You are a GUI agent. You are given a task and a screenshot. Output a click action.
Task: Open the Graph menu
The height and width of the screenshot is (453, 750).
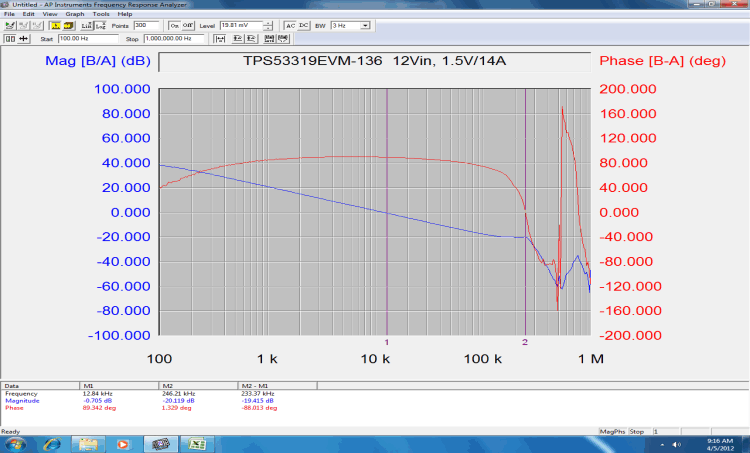click(74, 14)
